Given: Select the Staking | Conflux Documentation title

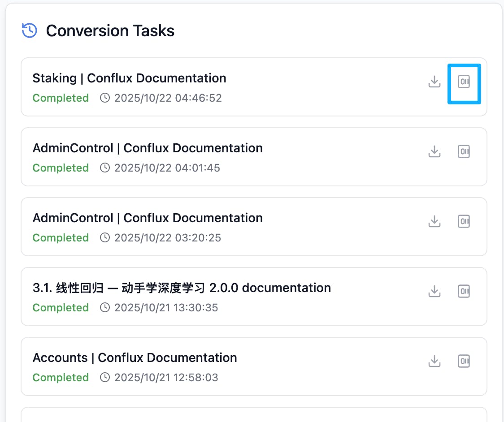Looking at the screenshot, I should click(x=129, y=78).
